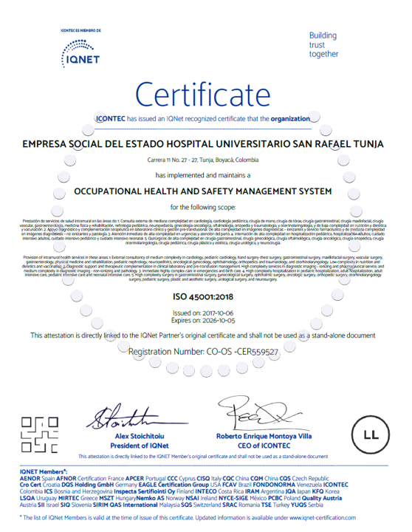Click 'Inspecta Sertifiointi Oy' Finland entry
Viewport: 412px width, 532px height.
click(x=154, y=491)
